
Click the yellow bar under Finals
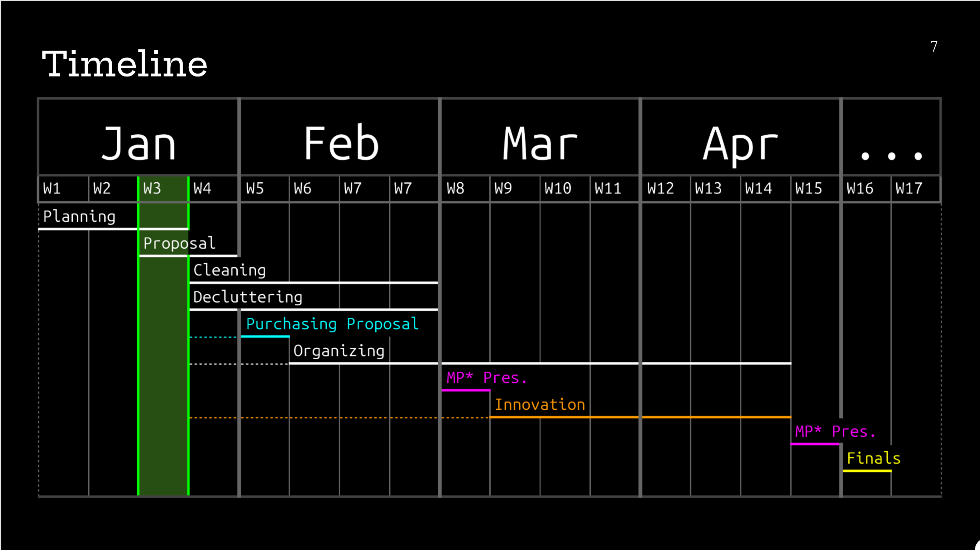[x=867, y=471]
